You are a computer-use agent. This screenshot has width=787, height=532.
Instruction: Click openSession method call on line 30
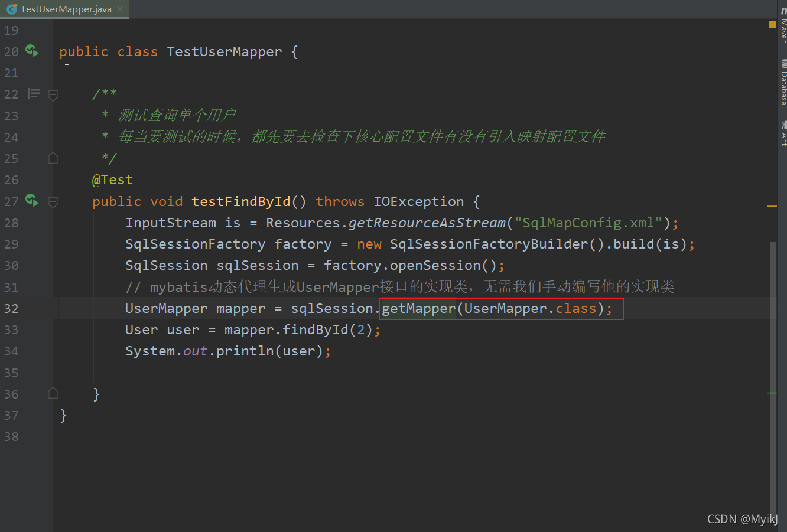(435, 265)
